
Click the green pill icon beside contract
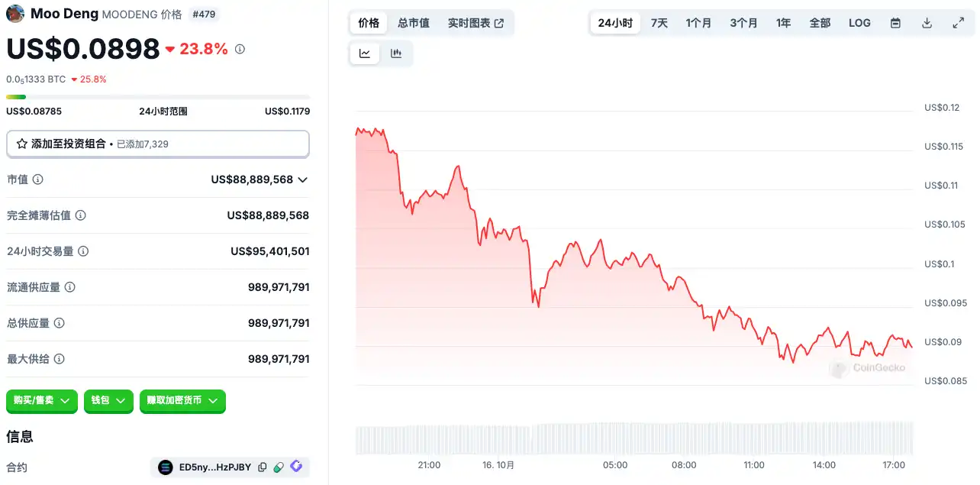click(279, 467)
